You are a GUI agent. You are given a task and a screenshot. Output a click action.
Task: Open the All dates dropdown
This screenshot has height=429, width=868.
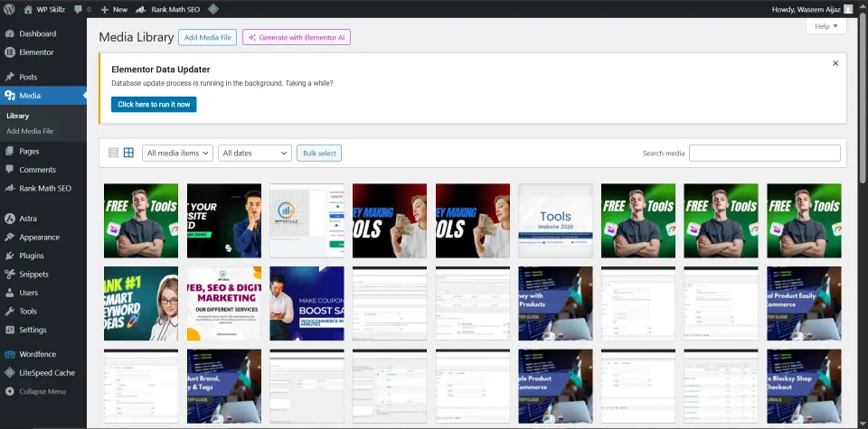(x=255, y=154)
